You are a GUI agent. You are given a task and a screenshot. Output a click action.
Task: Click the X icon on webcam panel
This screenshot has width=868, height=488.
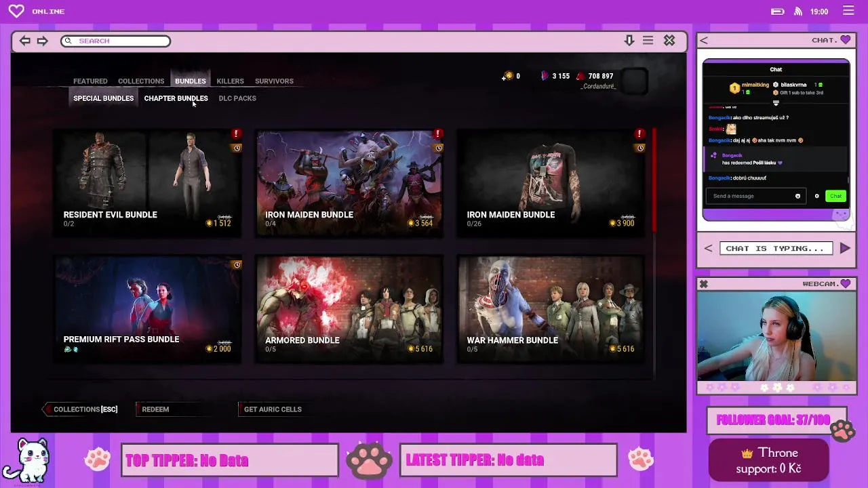tap(704, 284)
